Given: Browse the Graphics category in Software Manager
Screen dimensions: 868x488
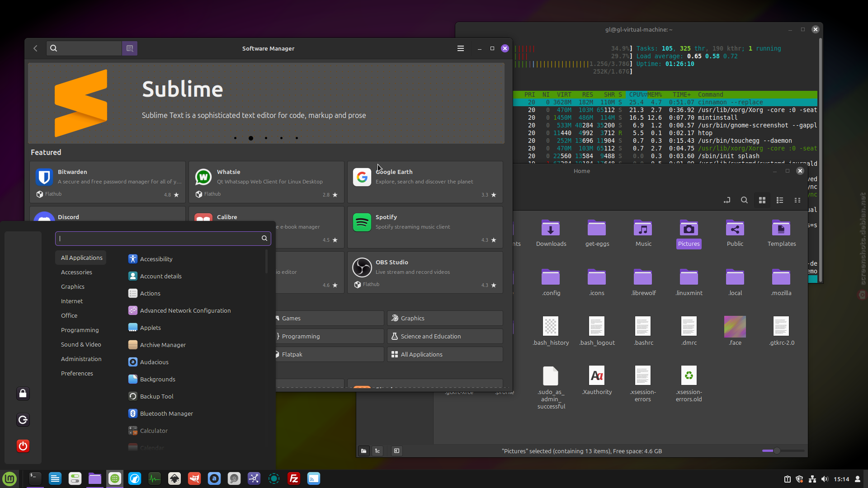Looking at the screenshot, I should coord(445,318).
